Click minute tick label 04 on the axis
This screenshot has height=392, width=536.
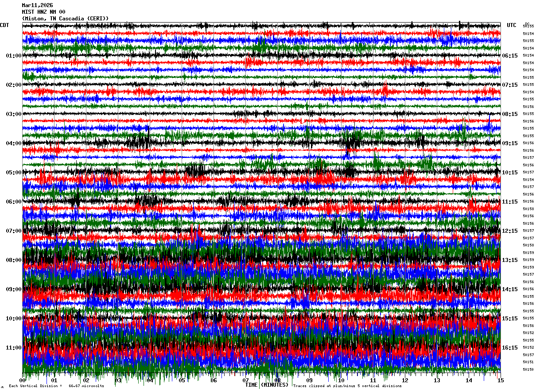(x=150, y=380)
